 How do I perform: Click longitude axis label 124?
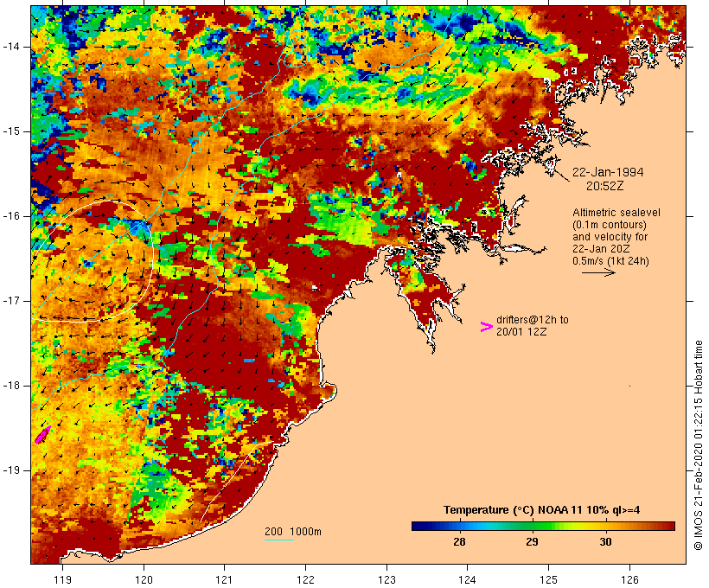(467, 579)
